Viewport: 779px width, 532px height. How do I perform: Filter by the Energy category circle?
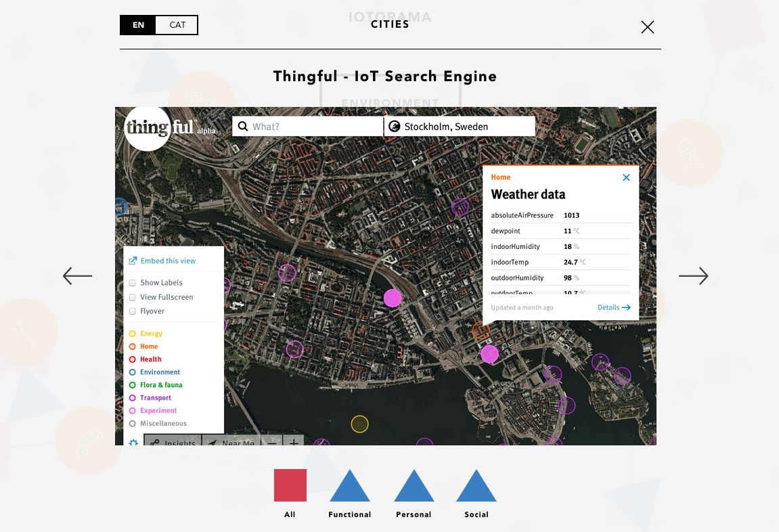(x=133, y=334)
